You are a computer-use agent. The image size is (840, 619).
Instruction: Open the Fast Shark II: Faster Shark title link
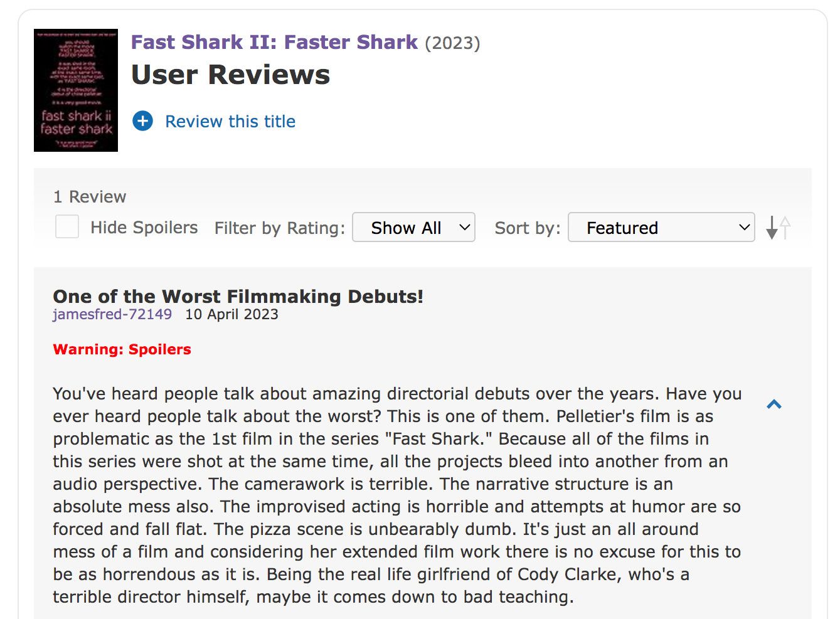tap(274, 42)
